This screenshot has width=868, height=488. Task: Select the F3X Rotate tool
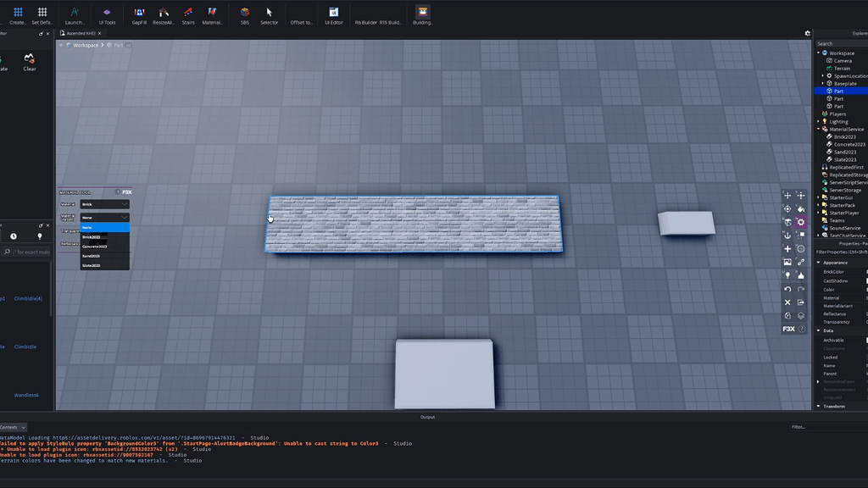787,208
